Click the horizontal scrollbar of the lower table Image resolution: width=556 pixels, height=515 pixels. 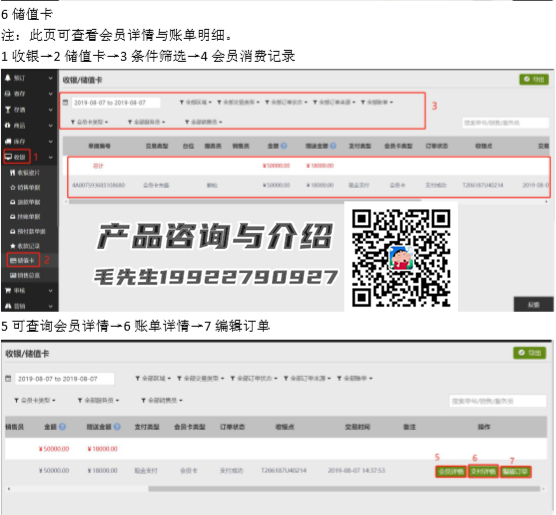point(344,489)
